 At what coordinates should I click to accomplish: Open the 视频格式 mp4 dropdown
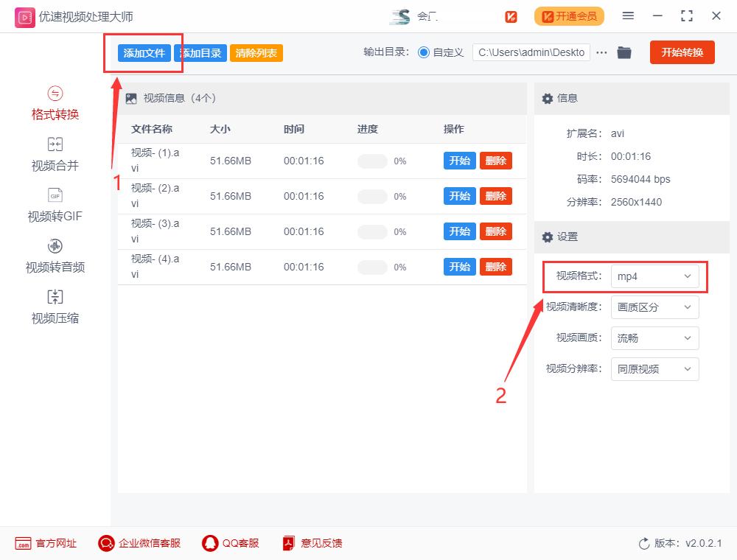pos(654,276)
